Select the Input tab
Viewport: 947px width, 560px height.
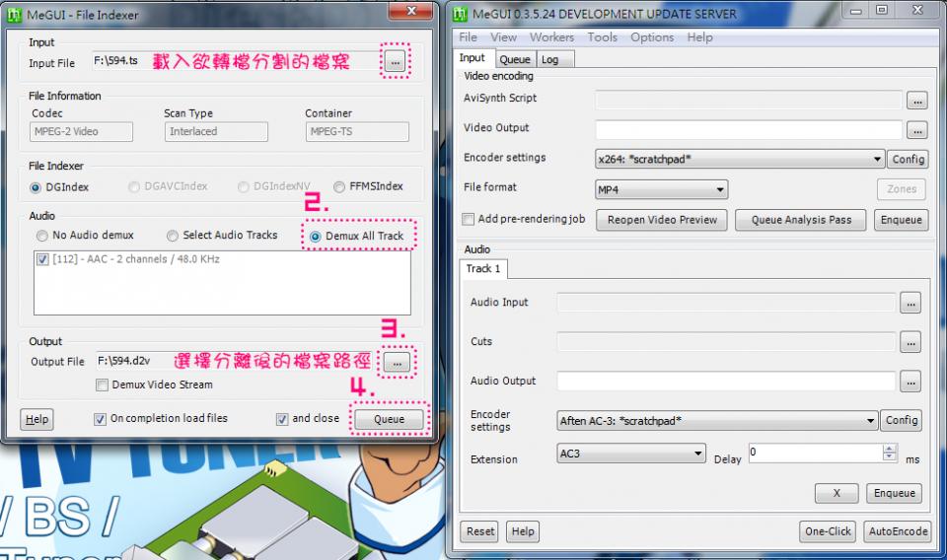click(473, 58)
